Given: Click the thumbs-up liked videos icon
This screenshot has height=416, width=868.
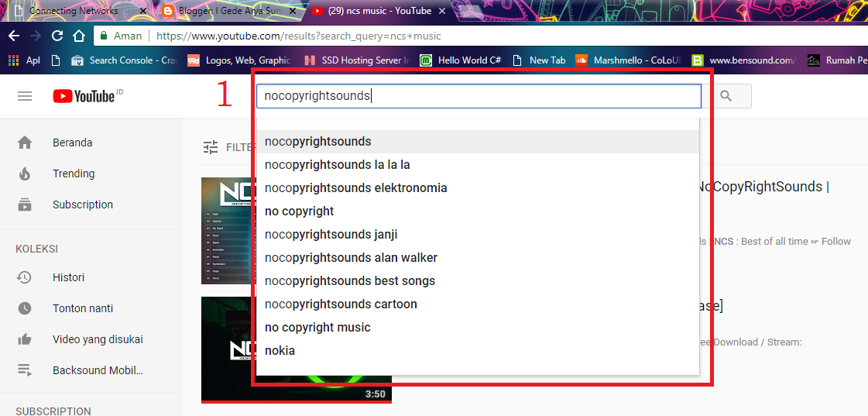Looking at the screenshot, I should [24, 339].
